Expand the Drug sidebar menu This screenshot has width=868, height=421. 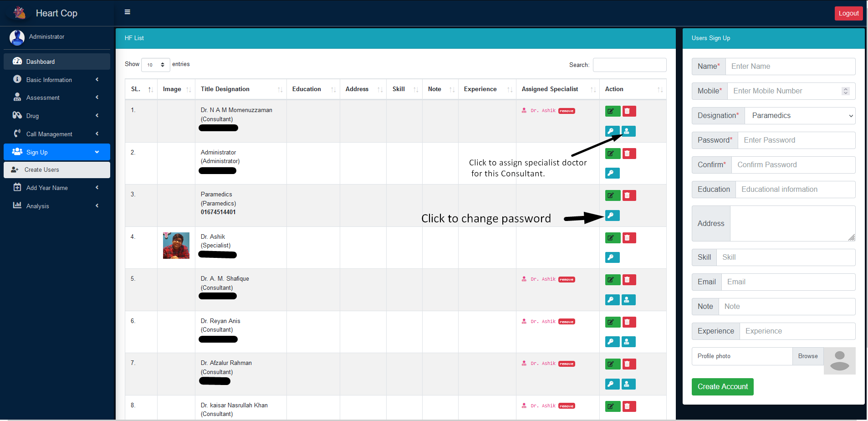pyautogui.click(x=56, y=116)
